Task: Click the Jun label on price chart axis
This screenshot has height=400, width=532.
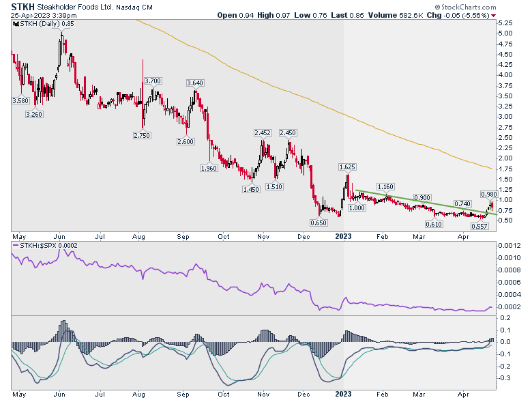Action: pyautogui.click(x=60, y=236)
